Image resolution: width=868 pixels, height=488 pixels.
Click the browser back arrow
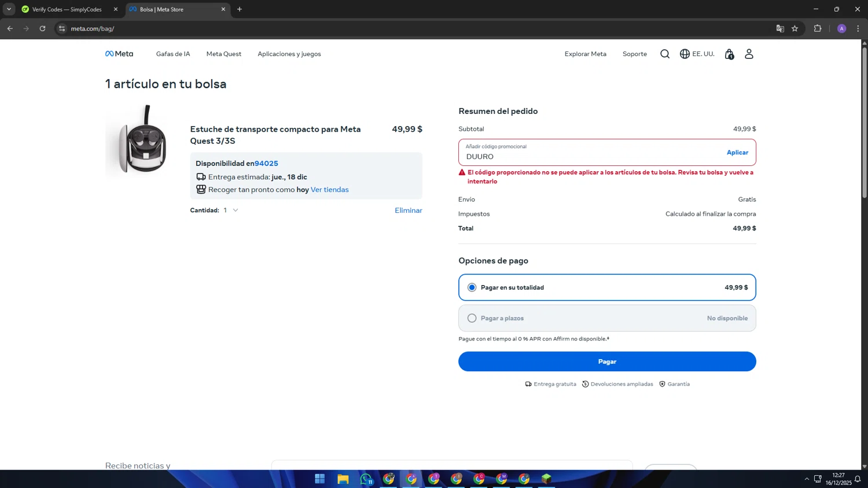pyautogui.click(x=10, y=28)
